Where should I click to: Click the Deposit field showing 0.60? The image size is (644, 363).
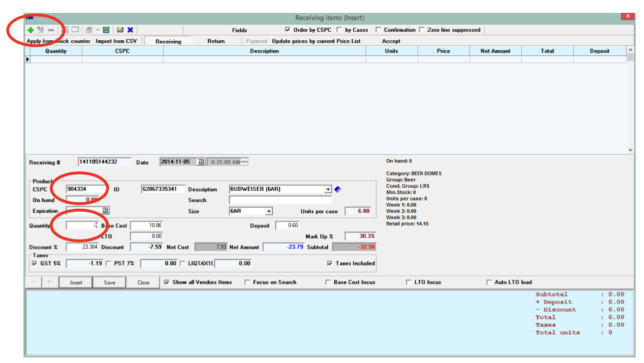[x=287, y=225]
